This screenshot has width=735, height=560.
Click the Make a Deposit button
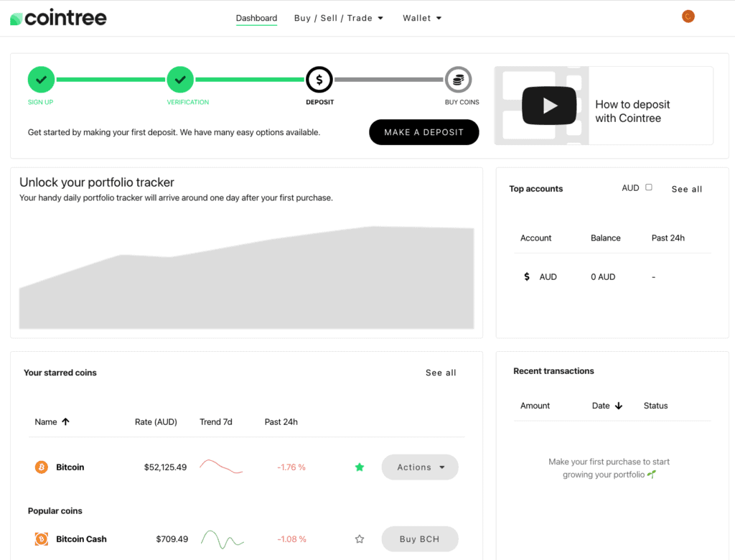[x=423, y=132]
